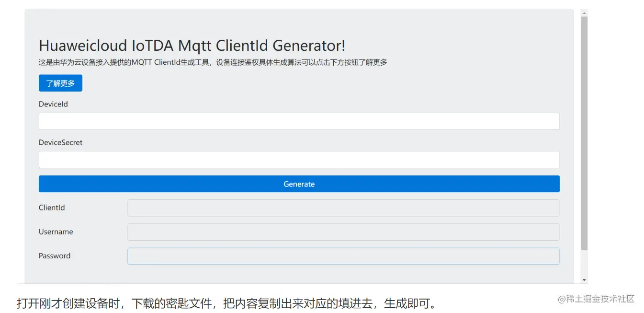The width and height of the screenshot is (644, 313).
Task: Select the Username output field
Action: tap(343, 232)
